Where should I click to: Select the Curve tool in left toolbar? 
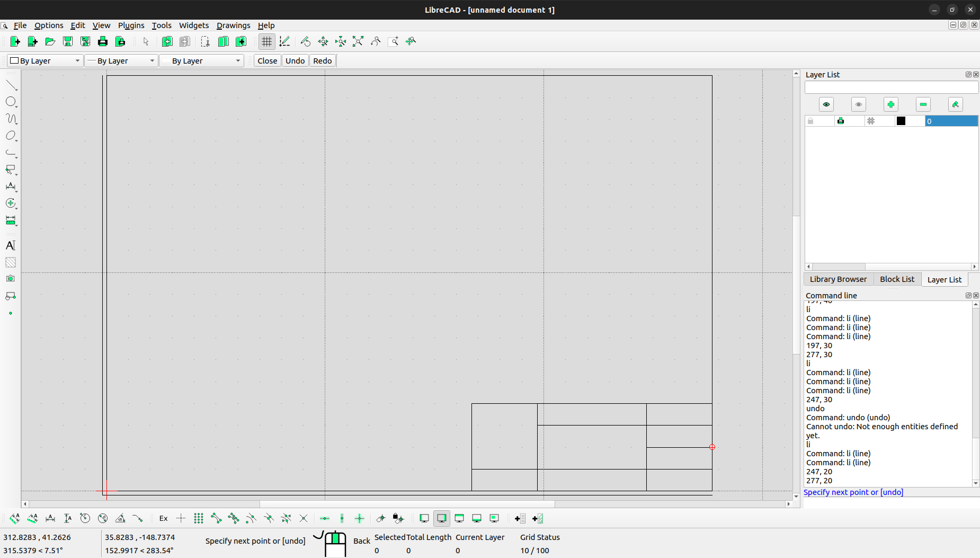tap(11, 119)
